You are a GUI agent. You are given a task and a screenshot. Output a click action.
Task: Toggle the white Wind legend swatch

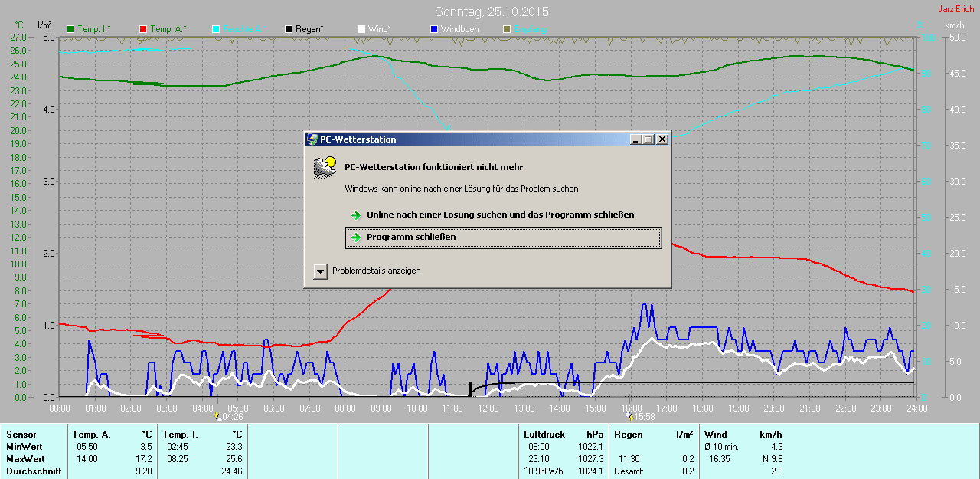[361, 29]
